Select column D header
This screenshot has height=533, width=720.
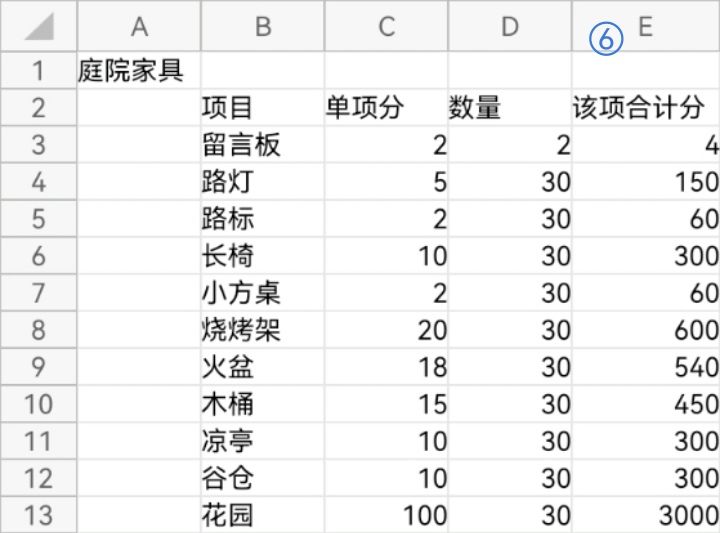click(510, 27)
